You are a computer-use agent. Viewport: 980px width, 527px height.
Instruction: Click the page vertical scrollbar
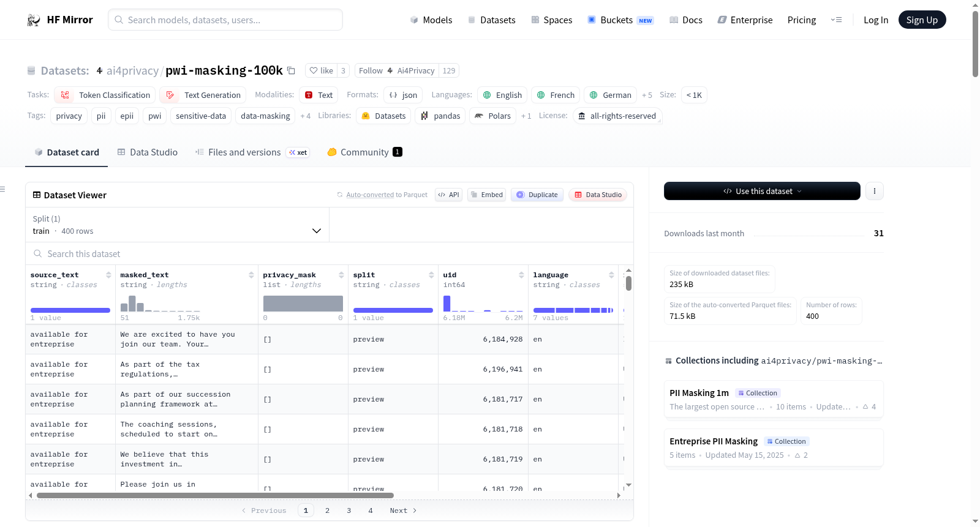pyautogui.click(x=976, y=44)
